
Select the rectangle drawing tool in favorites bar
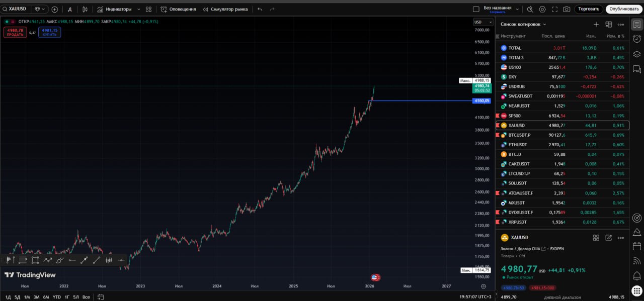tap(35, 260)
